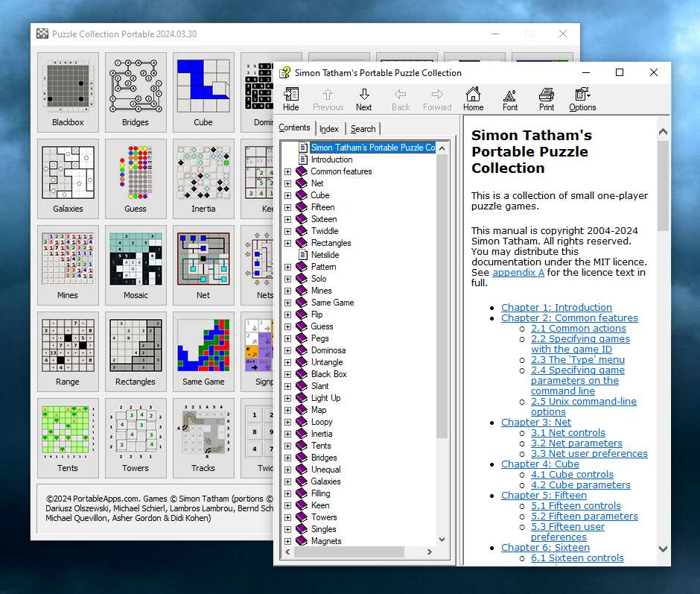Open the appendix A link

[518, 272]
